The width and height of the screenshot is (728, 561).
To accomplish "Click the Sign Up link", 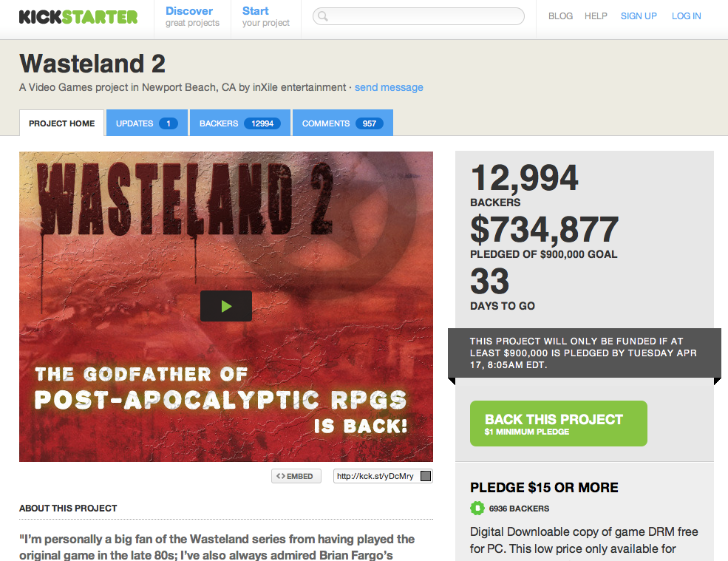I will [639, 16].
